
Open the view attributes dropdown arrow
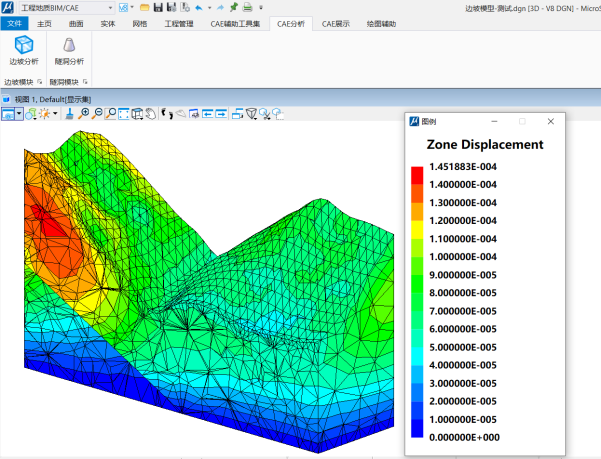[x=19, y=114]
